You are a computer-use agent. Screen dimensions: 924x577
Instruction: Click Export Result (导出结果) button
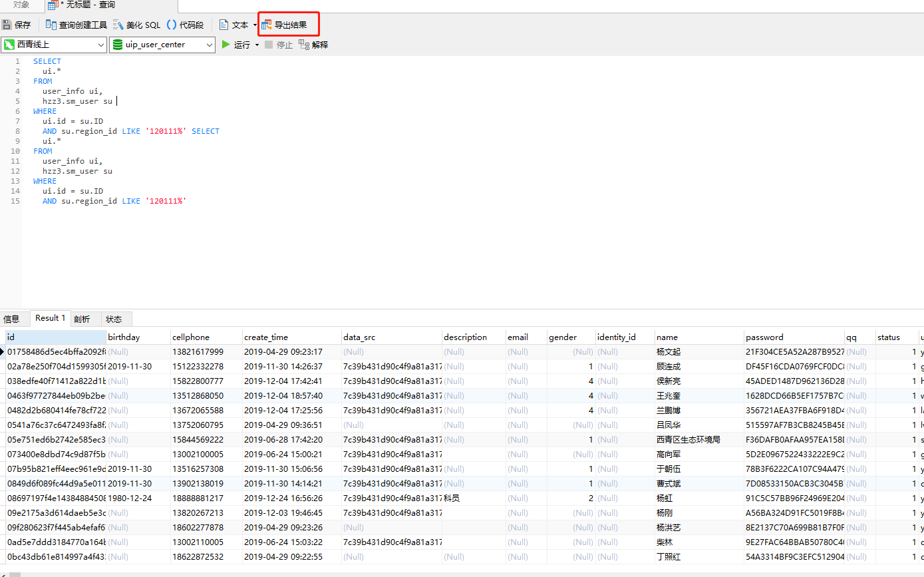coord(285,25)
